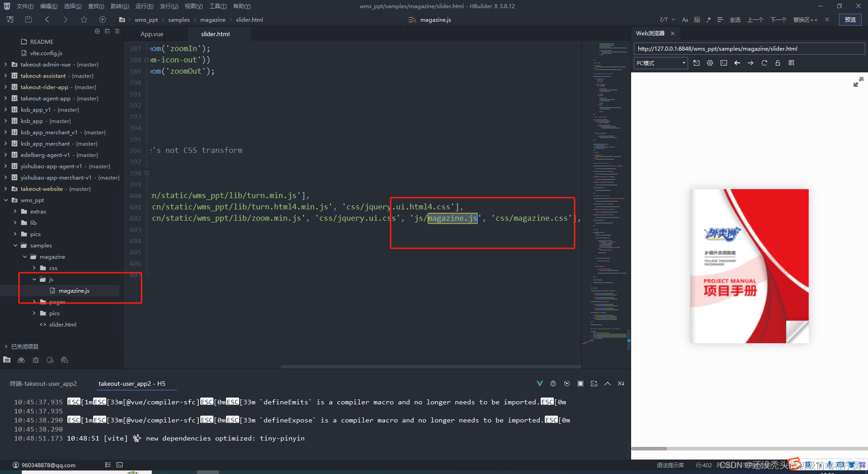This screenshot has height=474, width=868.
Task: Collapse the samples folder
Action: pyautogui.click(x=15, y=246)
